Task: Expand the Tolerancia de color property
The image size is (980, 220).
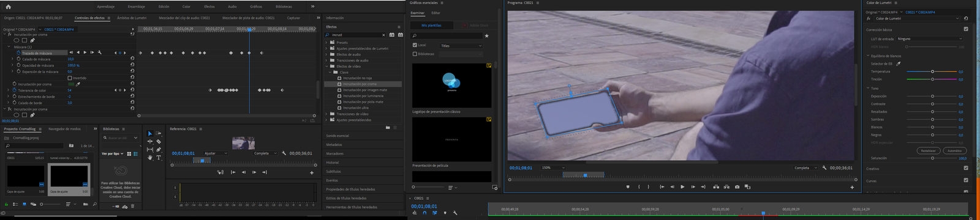Action: pos(8,90)
